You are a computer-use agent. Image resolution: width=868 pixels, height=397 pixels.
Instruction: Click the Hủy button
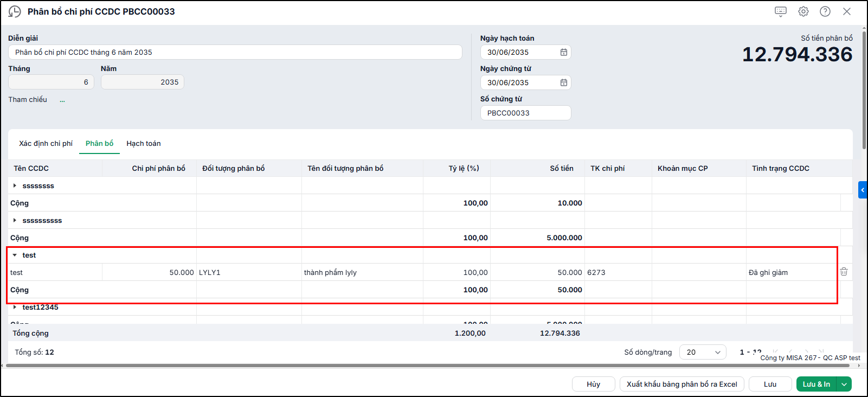click(594, 384)
